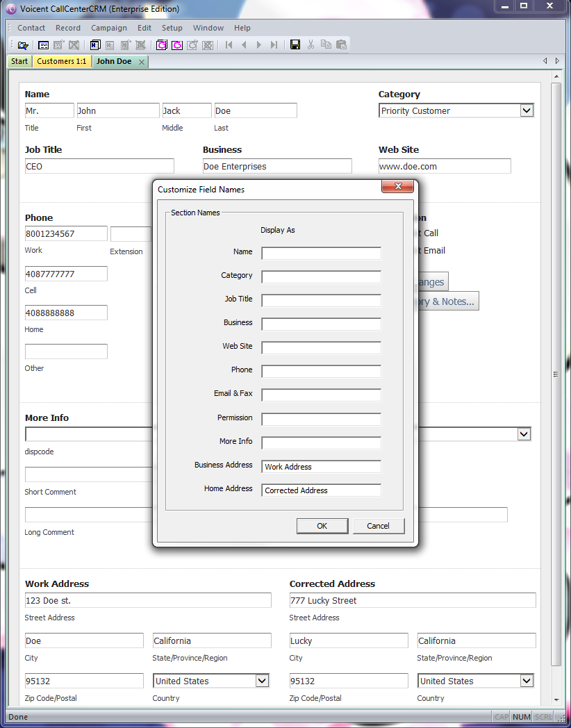
Task: Click the Job Title display-as input field
Action: pyautogui.click(x=321, y=301)
